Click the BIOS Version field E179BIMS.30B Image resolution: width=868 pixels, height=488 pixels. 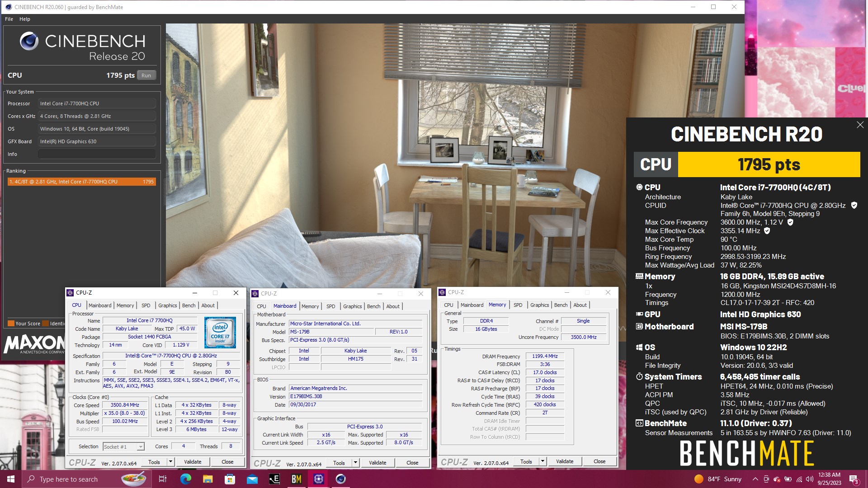[x=355, y=397]
